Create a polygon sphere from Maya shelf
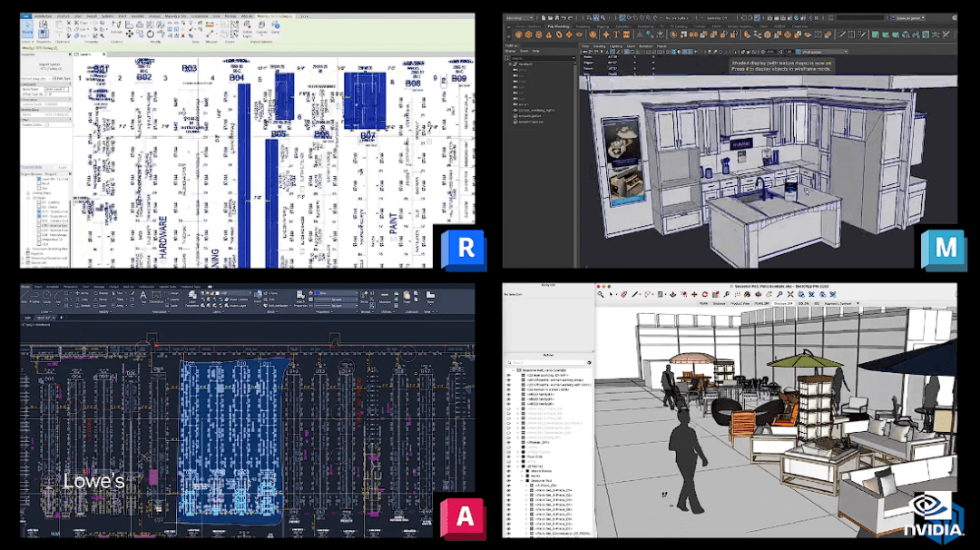980x550 pixels. point(519,34)
